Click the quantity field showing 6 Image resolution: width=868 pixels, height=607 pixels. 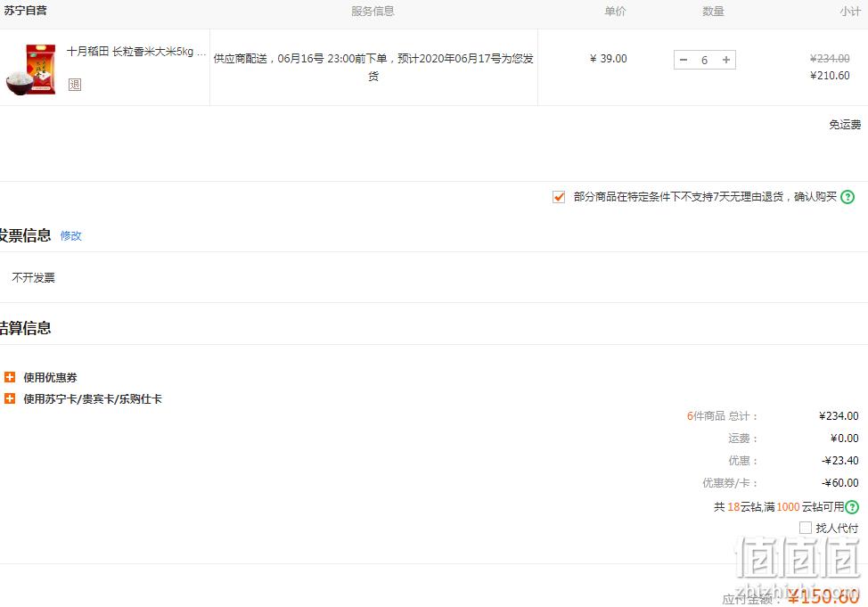tap(704, 60)
